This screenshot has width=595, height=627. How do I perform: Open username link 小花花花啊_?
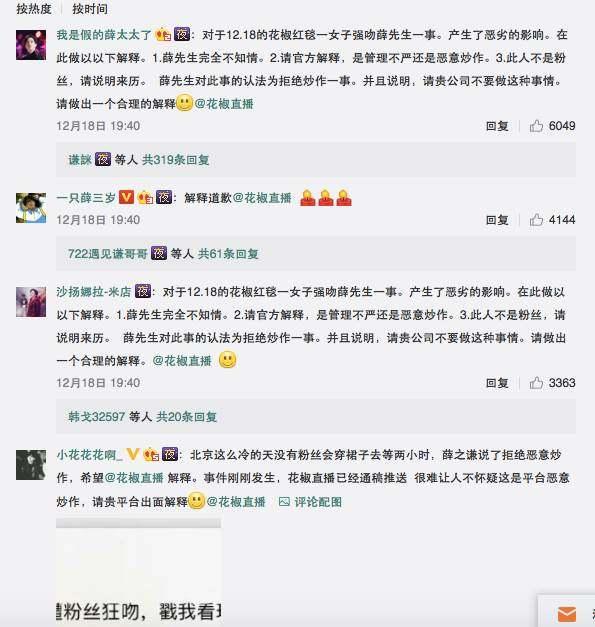pos(90,455)
